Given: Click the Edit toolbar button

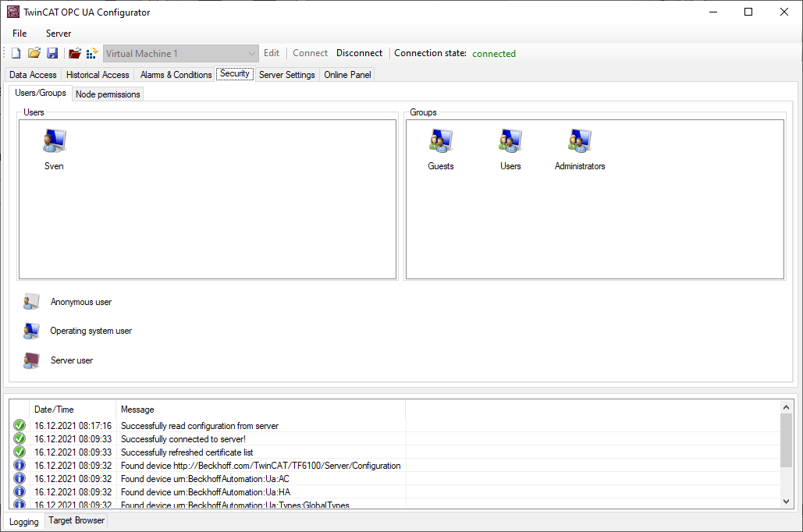Looking at the screenshot, I should pyautogui.click(x=272, y=53).
